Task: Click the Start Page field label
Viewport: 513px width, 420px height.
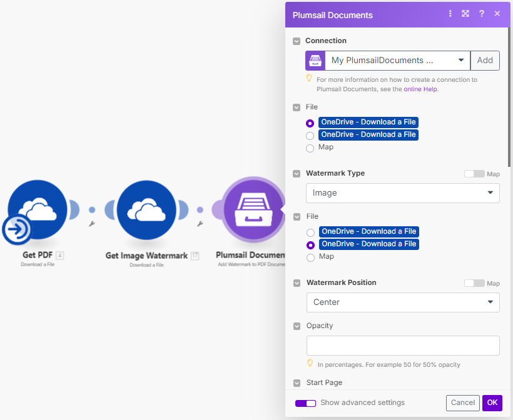Action: click(x=324, y=382)
